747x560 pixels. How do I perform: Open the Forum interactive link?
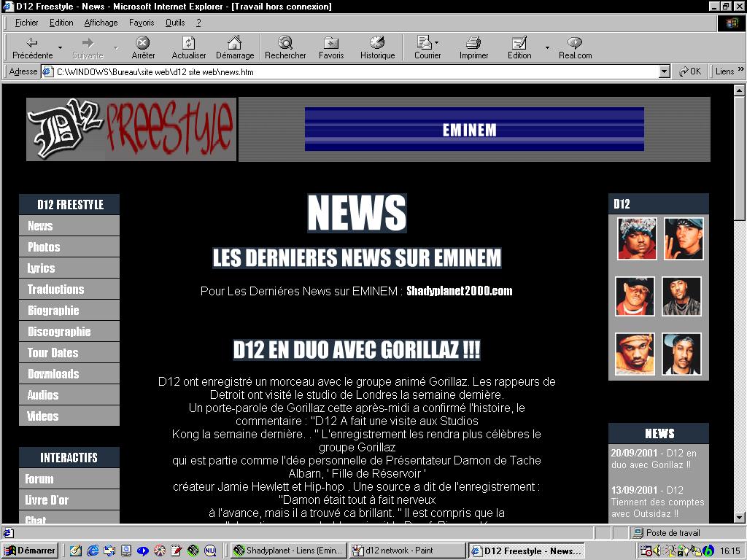coord(69,478)
